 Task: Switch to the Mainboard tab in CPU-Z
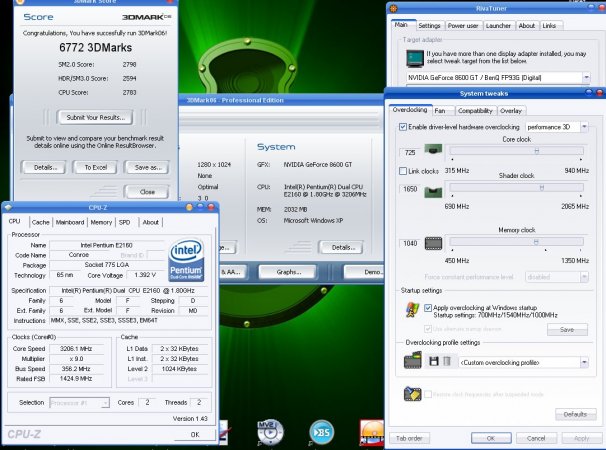pos(70,222)
